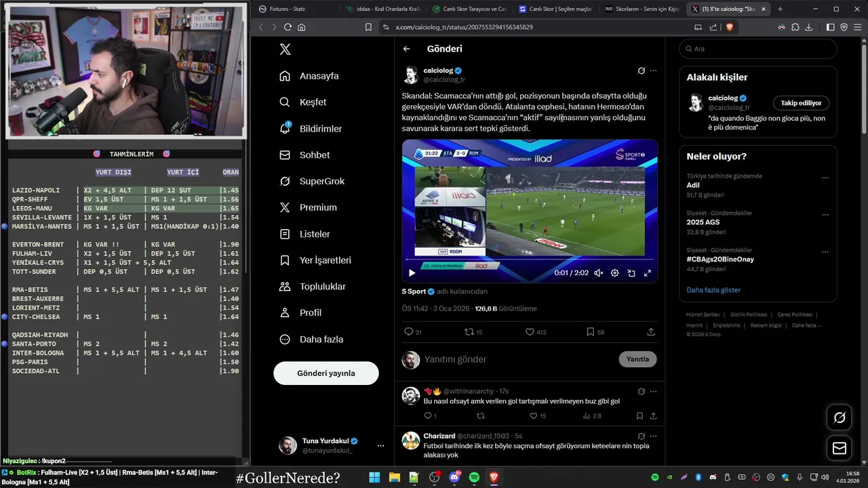Open a new browser tab

pos(780,9)
